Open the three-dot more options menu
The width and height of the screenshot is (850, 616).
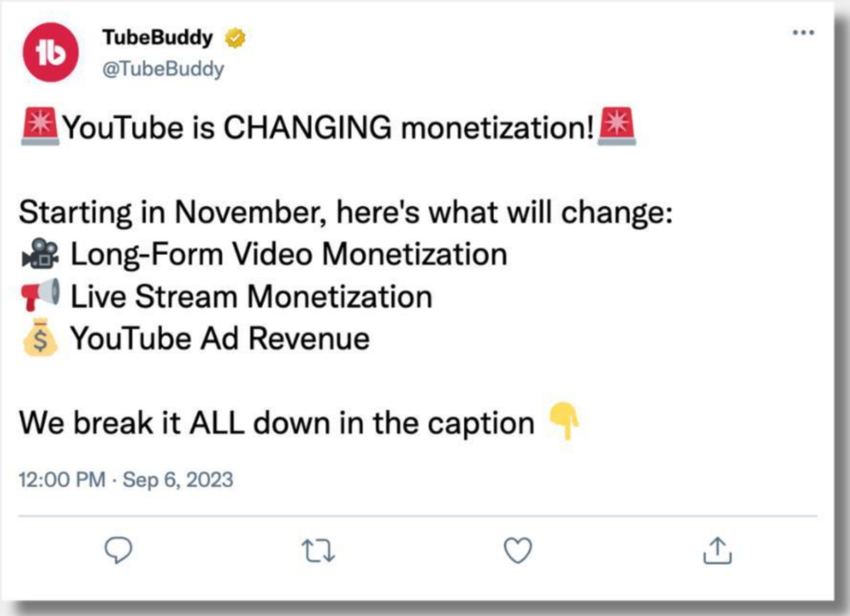(x=803, y=32)
